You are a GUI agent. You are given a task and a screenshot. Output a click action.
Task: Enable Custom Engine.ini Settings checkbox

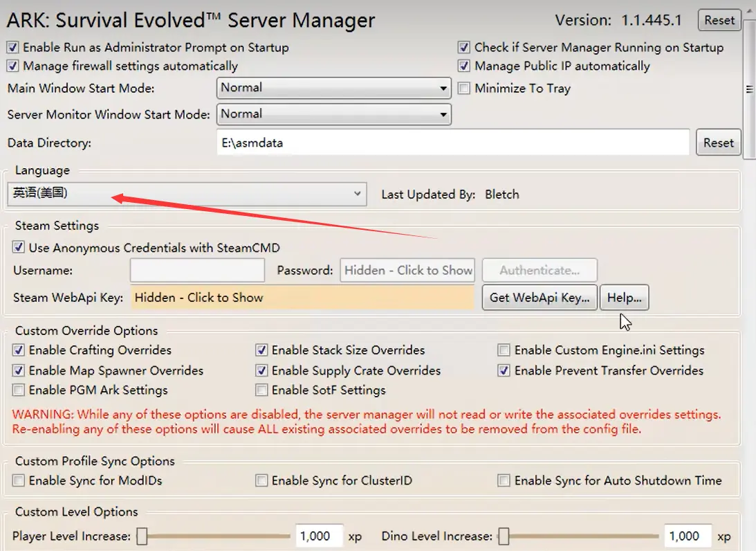click(x=504, y=350)
